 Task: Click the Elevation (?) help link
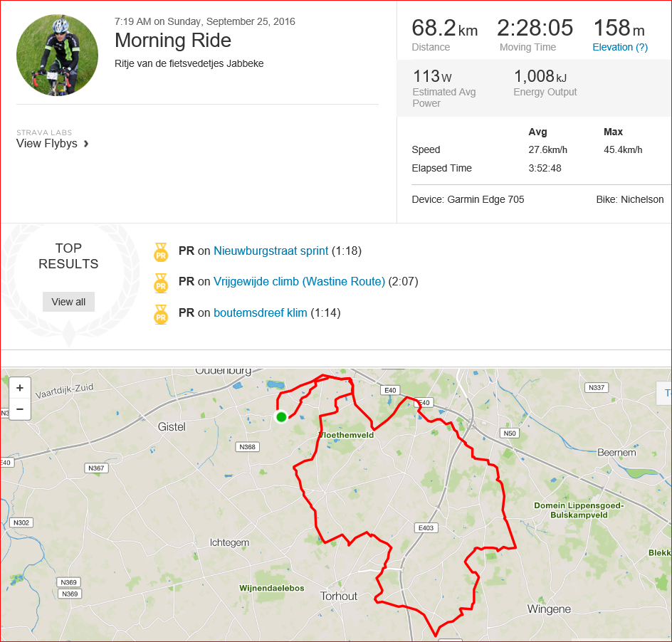(x=620, y=47)
